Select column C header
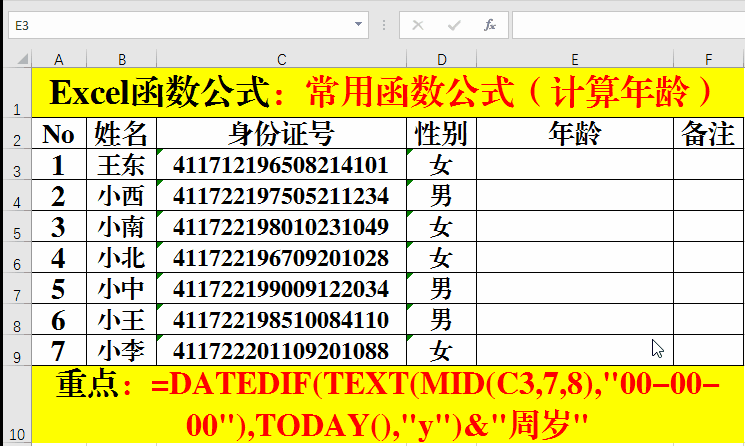 point(282,59)
